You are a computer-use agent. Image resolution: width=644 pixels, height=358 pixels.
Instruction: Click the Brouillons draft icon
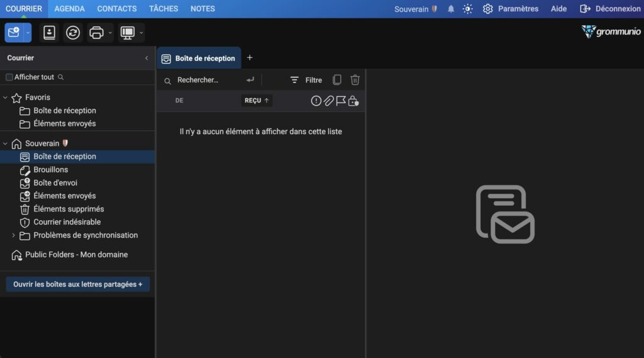click(25, 170)
